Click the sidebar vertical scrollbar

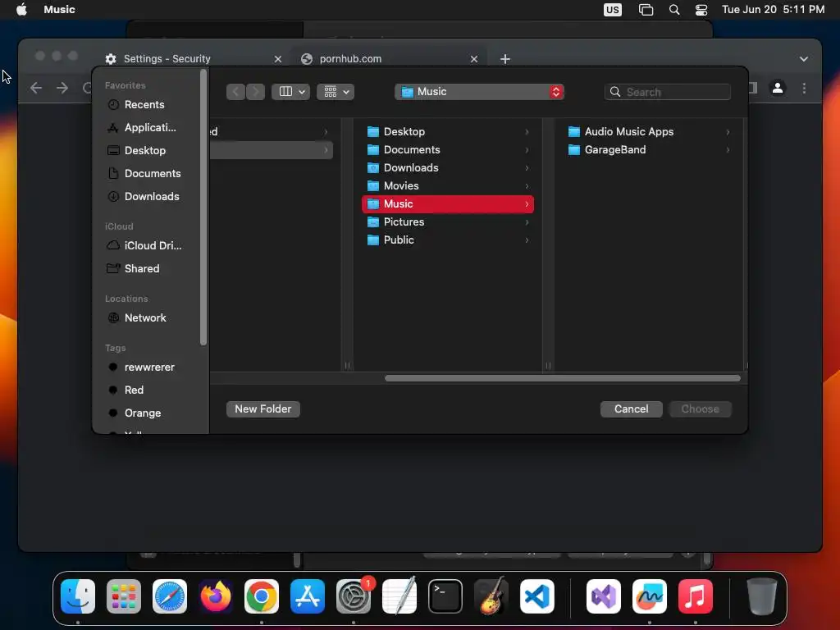(203, 208)
